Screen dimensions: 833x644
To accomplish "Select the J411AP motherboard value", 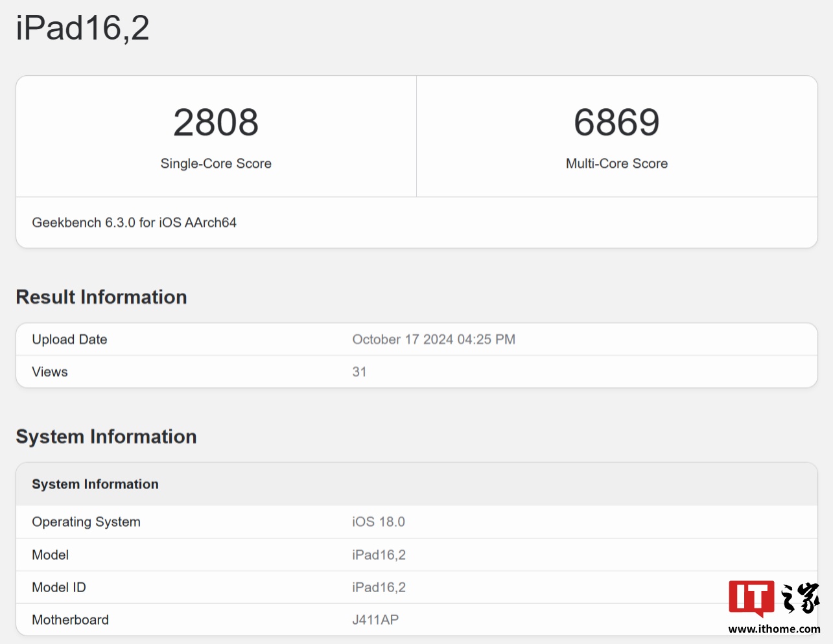I will point(375,620).
